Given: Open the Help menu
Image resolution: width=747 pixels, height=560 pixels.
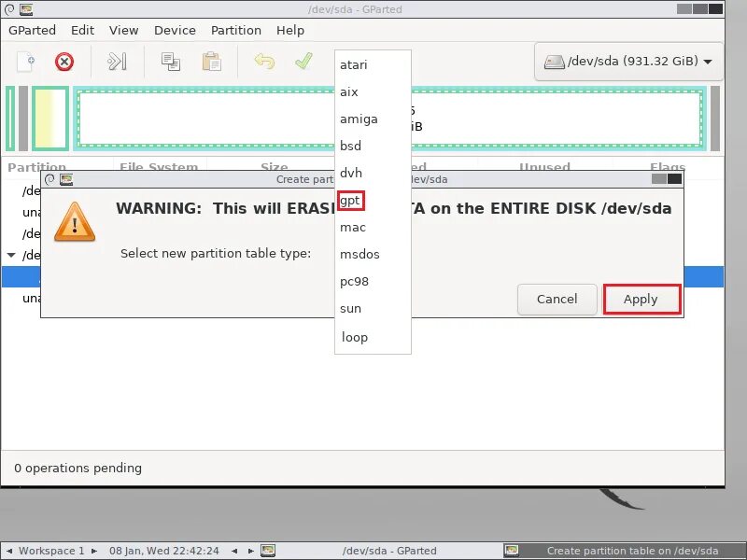Looking at the screenshot, I should coord(290,31).
